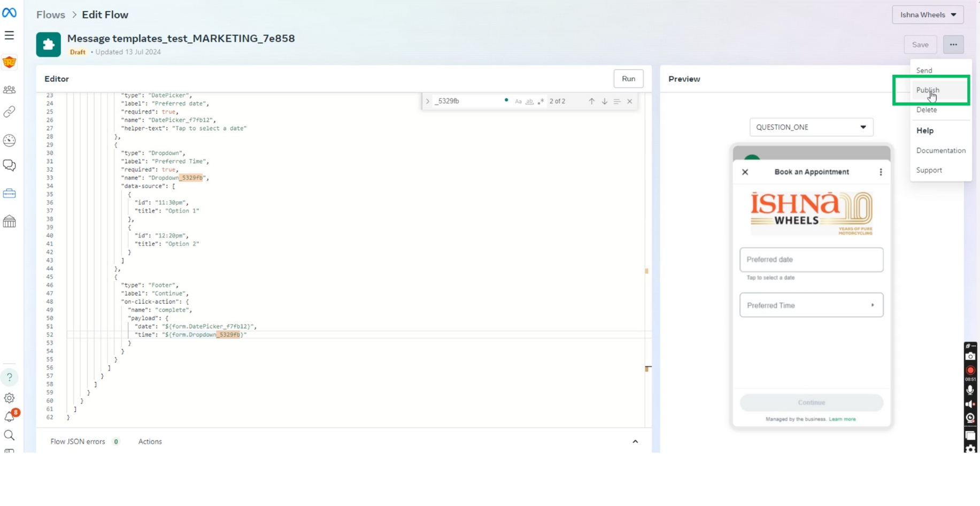Open the toolbox icon in sidebar
This screenshot has height=506, width=980.
(x=9, y=193)
